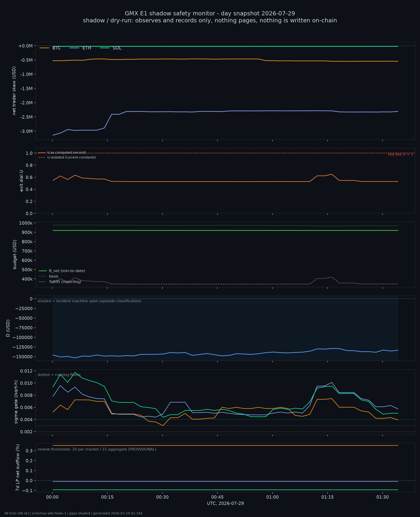The height and width of the screenshot is (517, 420).
Task: Click the 'B_net (min-to-date)' legend entry
Action: click(62, 271)
